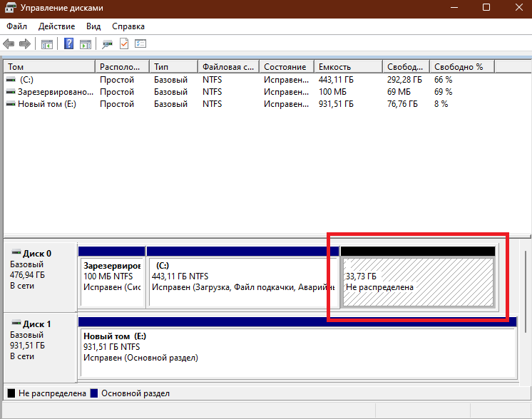Open help via the blue question mark icon
This screenshot has width=532, height=419.
click(69, 43)
